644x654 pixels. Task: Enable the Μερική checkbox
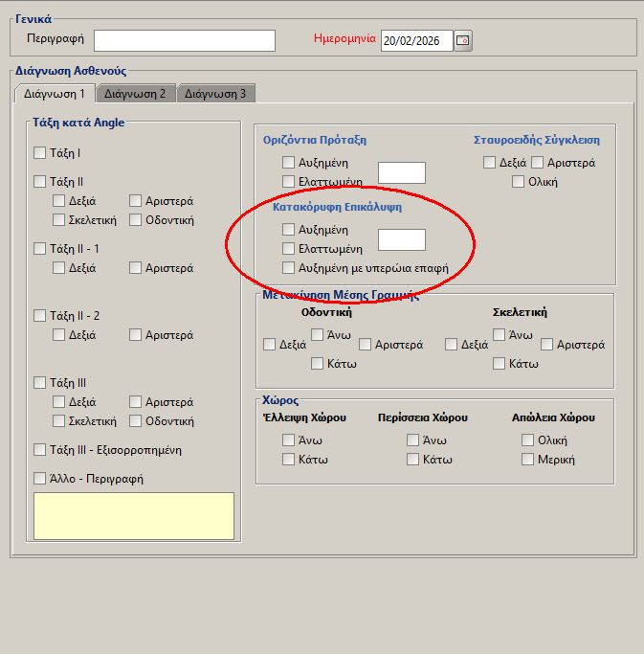(528, 460)
